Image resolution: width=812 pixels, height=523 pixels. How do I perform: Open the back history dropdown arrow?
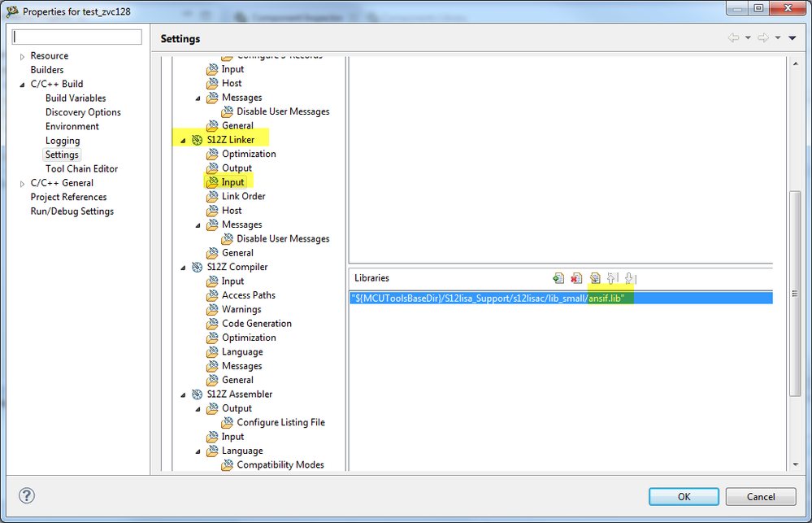[x=748, y=38]
